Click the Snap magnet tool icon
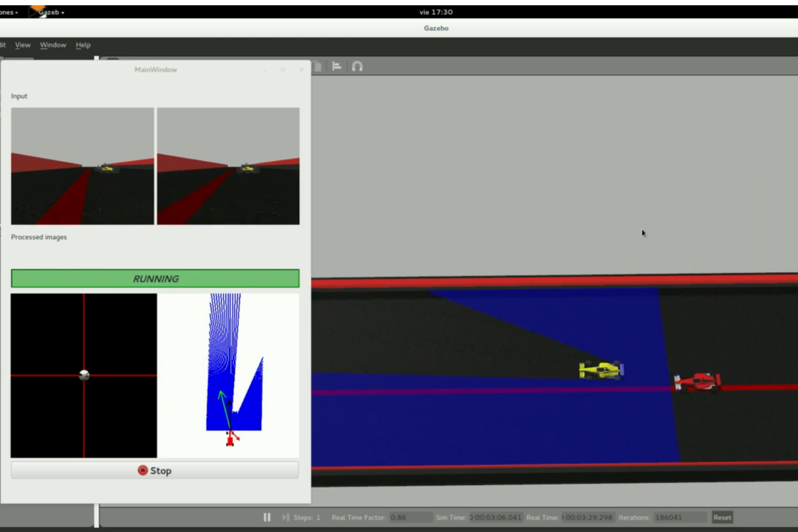Screen dimensions: 798x532 357,66
